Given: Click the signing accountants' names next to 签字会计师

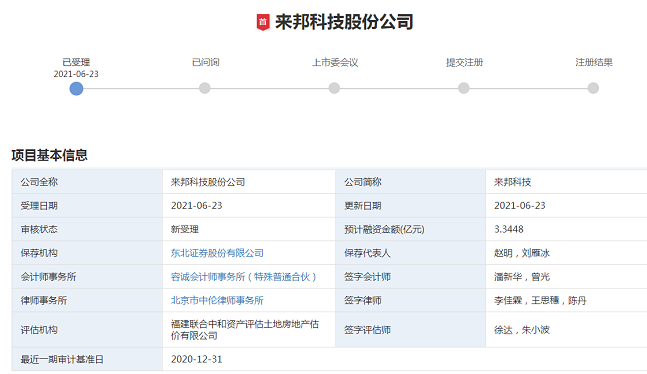Looking at the screenshot, I should [522, 277].
